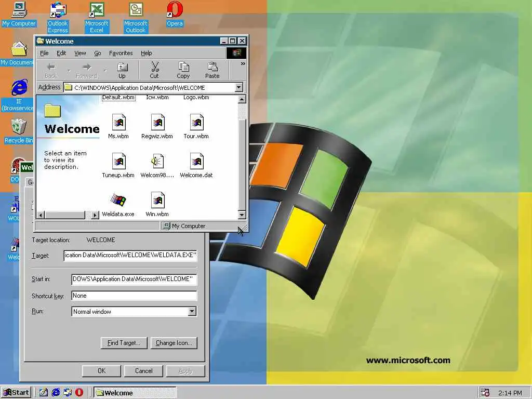Click the Cut toolbar button
This screenshot has width=532, height=399.
(154, 71)
